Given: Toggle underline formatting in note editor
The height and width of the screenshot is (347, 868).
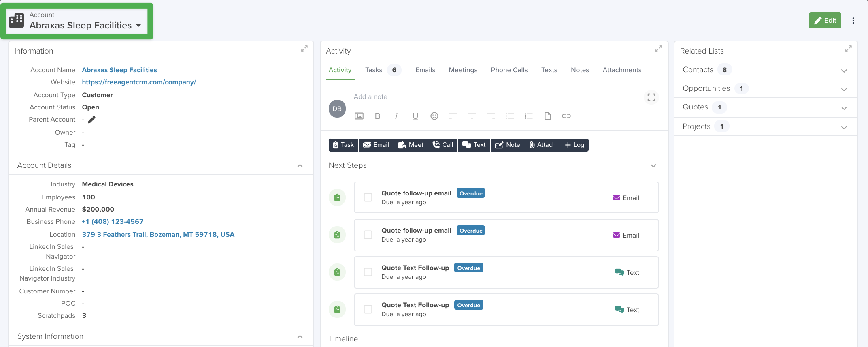Looking at the screenshot, I should (415, 116).
